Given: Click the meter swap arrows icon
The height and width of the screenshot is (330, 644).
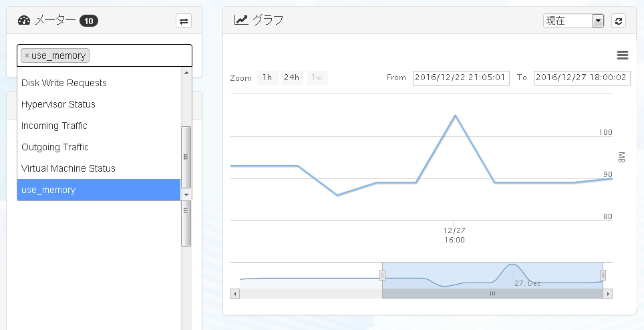Looking at the screenshot, I should tap(184, 21).
